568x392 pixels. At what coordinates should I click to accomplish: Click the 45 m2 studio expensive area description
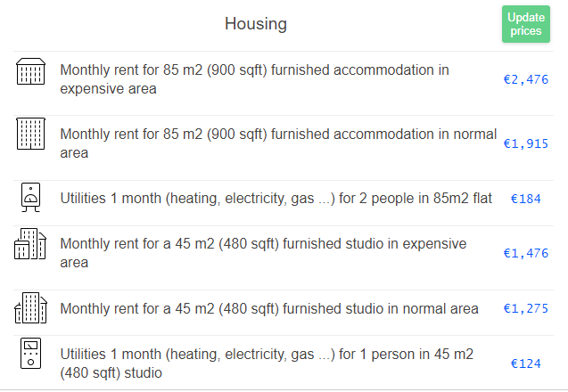263,254
